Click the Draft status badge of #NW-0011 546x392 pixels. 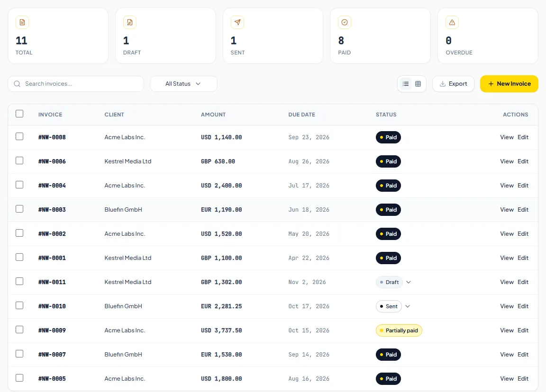[389, 282]
